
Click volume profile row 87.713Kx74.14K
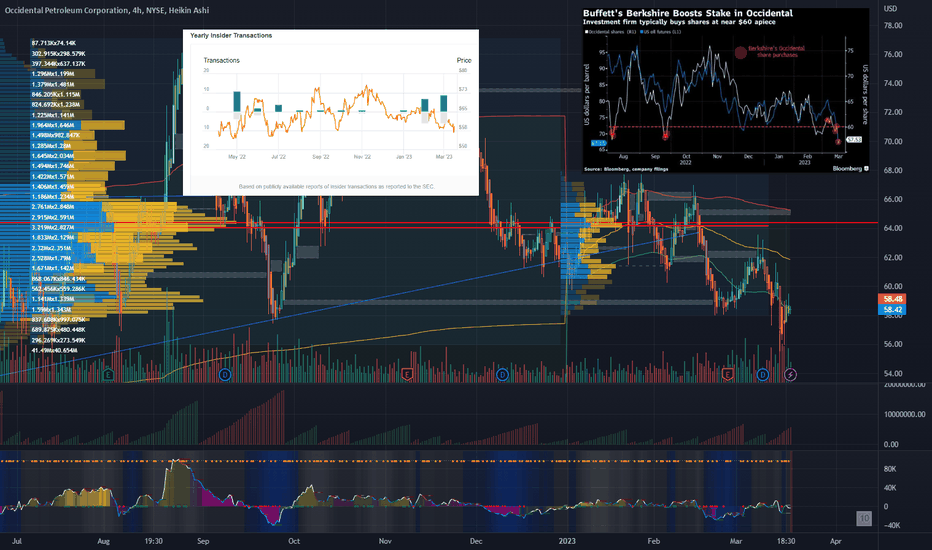(x=53, y=43)
